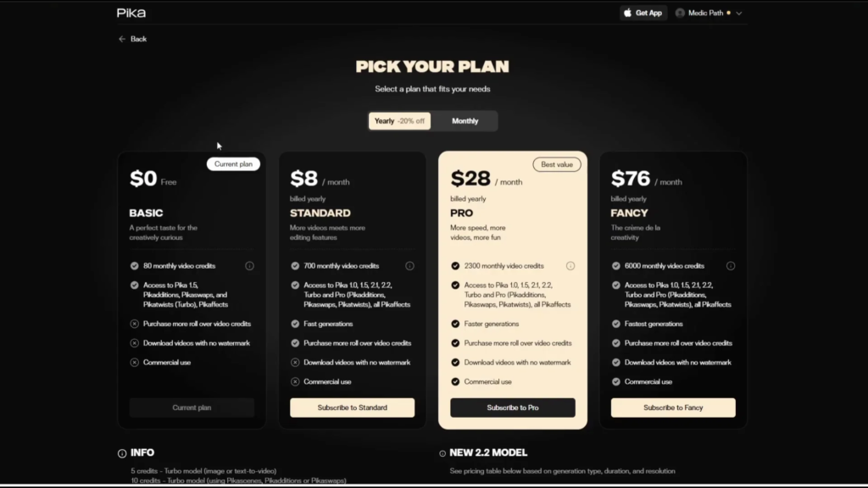Viewport: 868px width, 488px height.
Task: Show info for 6000 monthly video credits
Action: click(731, 266)
